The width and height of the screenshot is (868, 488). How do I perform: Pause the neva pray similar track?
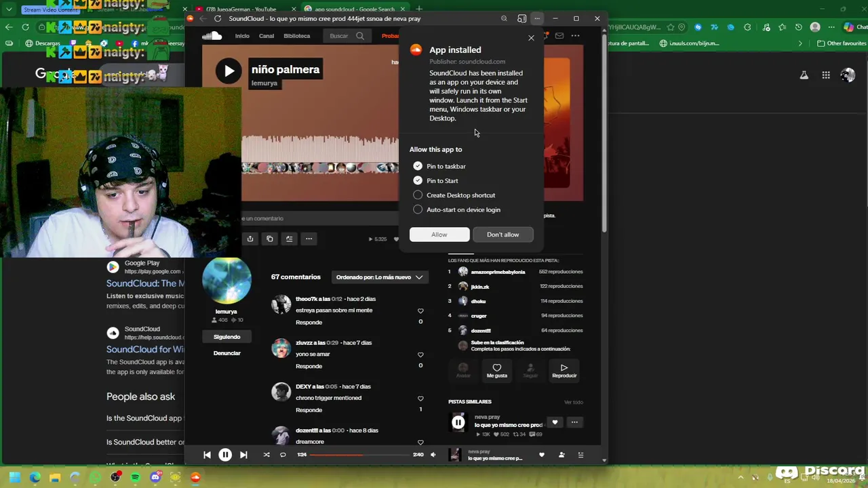point(458,422)
